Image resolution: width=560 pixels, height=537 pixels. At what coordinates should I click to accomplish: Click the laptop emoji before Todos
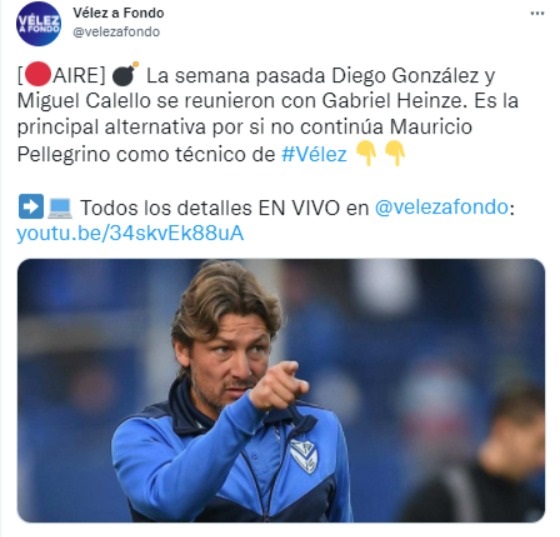pos(60,209)
